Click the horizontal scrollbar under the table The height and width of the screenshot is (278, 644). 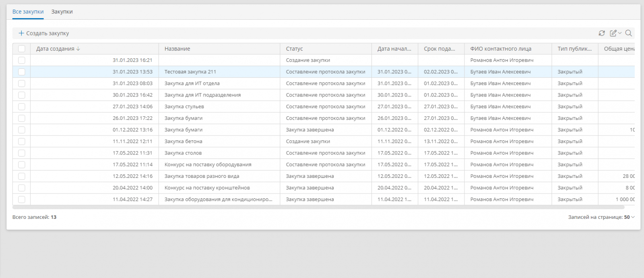(318, 208)
